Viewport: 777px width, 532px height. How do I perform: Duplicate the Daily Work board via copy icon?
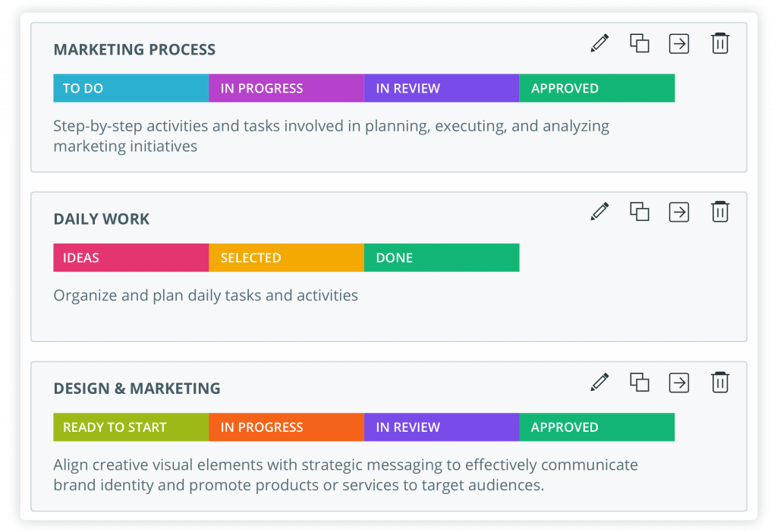pyautogui.click(x=639, y=212)
